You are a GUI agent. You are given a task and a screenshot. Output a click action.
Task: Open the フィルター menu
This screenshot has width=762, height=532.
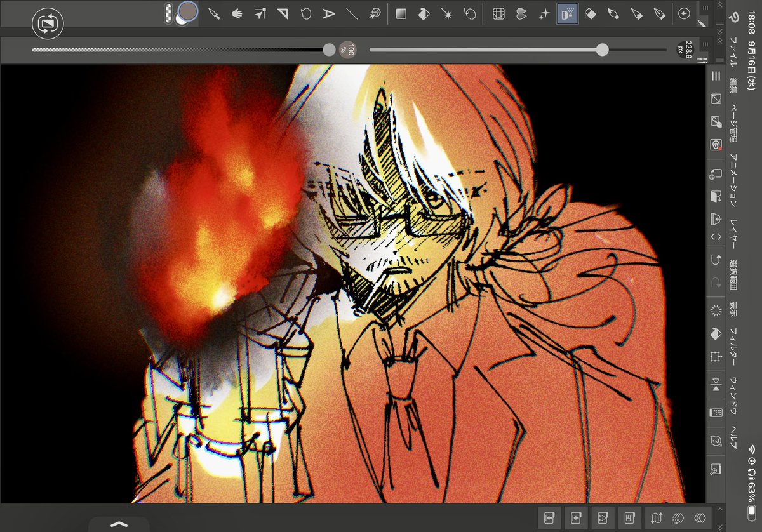[x=733, y=347]
